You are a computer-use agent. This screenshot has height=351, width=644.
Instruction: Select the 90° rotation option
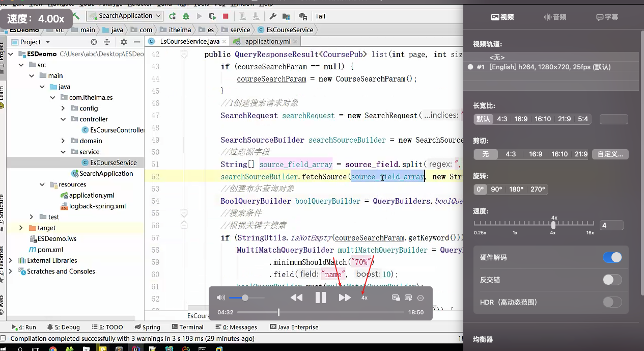496,189
